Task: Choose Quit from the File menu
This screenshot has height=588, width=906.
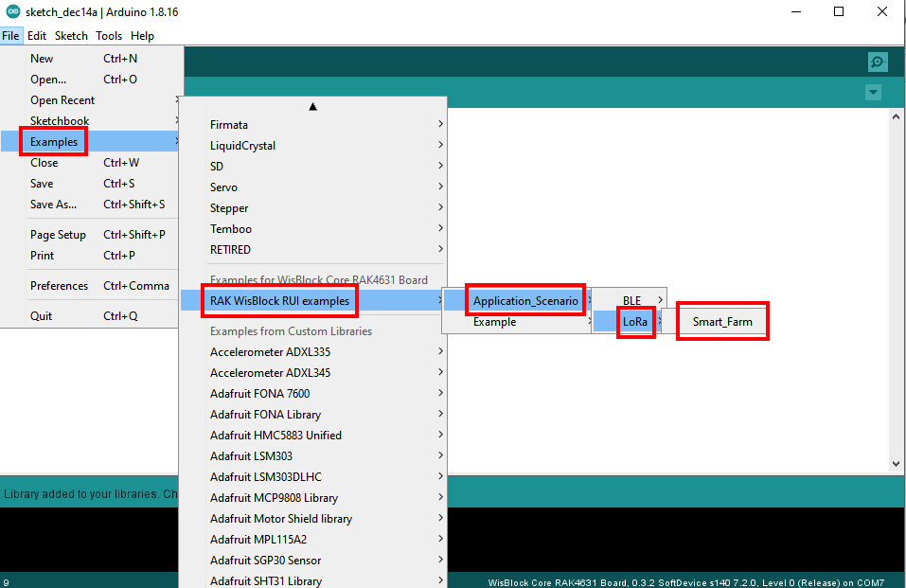Action: [x=91, y=315]
